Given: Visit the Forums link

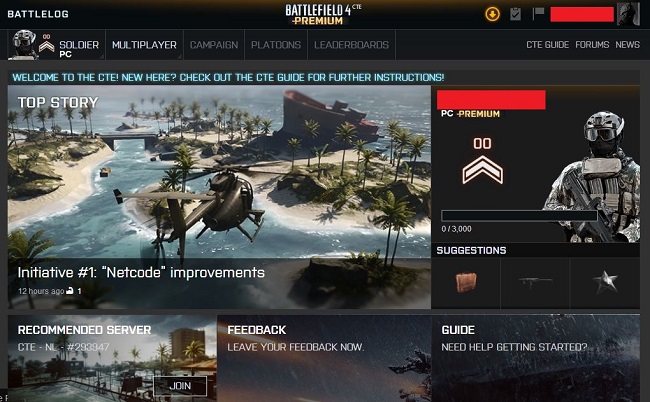Looking at the screenshot, I should pos(592,44).
